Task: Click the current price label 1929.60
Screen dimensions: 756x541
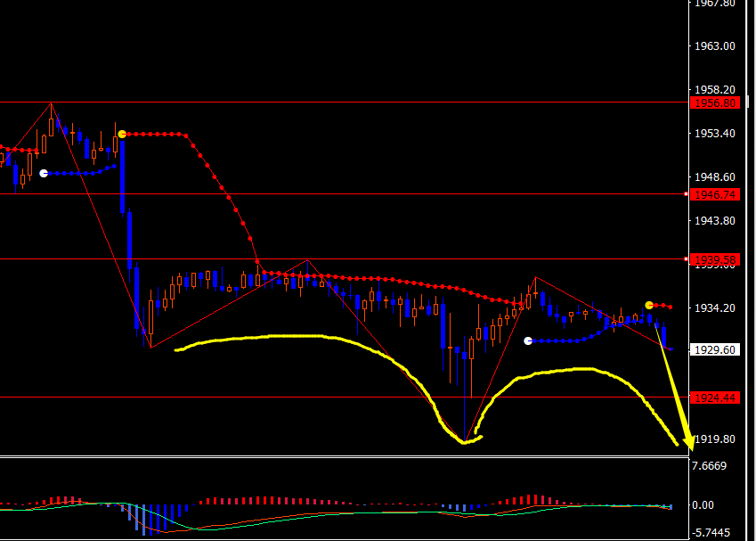Action: [714, 350]
